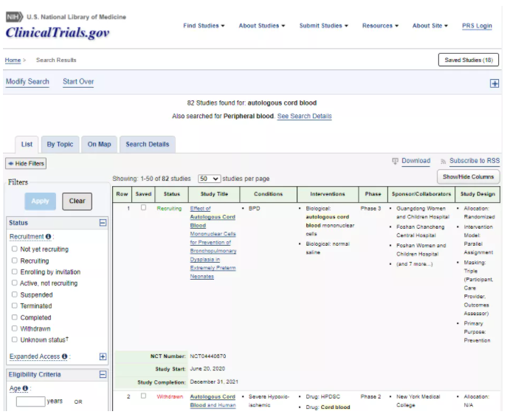The height and width of the screenshot is (420, 507).
Task: Click the Recruitment label link
Action: pyautogui.click(x=27, y=237)
